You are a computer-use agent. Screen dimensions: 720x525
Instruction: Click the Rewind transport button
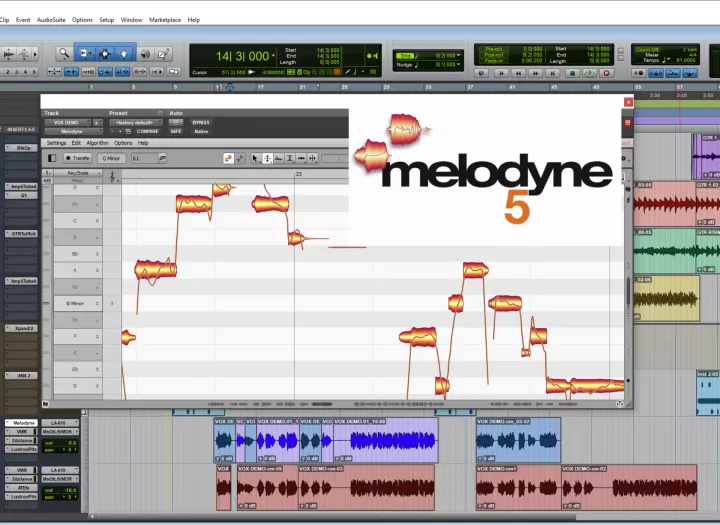[x=518, y=73]
